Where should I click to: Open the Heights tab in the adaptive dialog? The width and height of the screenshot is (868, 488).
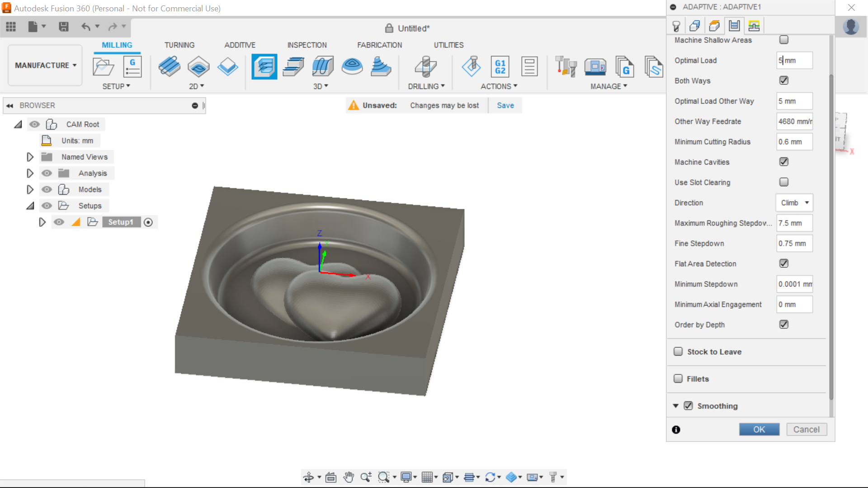tap(714, 26)
